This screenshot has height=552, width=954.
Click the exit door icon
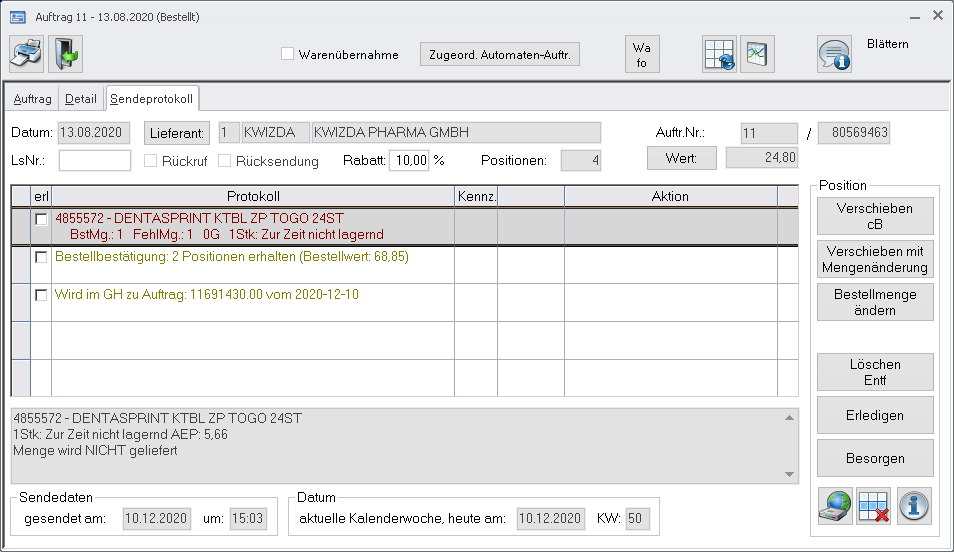(x=65, y=54)
